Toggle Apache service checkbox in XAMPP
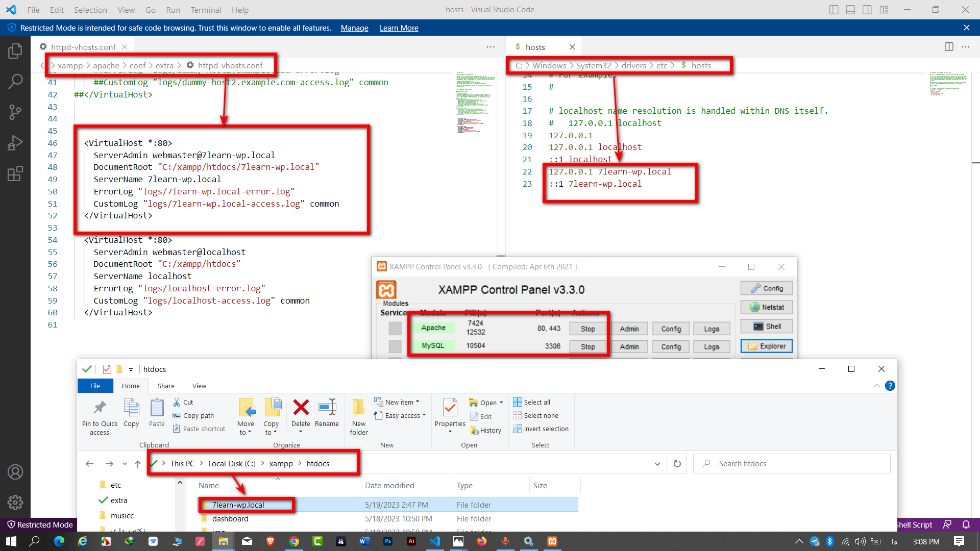980x551 pixels. pyautogui.click(x=395, y=329)
